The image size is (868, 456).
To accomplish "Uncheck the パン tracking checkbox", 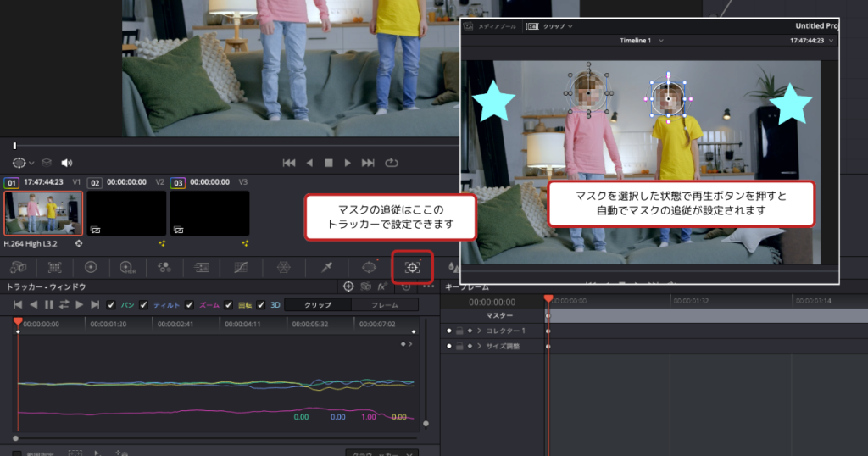I will (x=111, y=304).
